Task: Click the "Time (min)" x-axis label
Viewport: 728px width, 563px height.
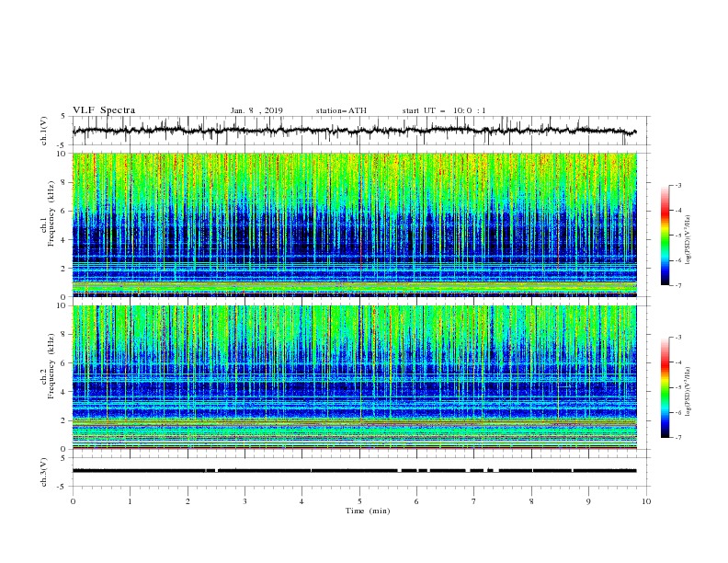Action: pos(368,511)
